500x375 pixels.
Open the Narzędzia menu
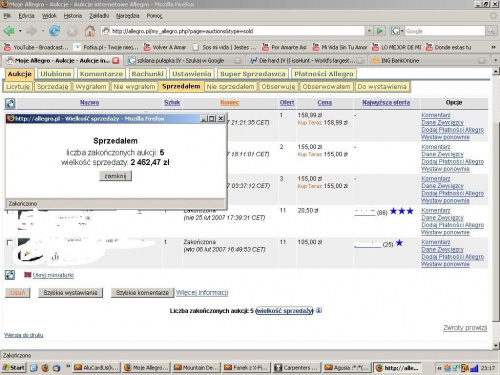[127, 16]
